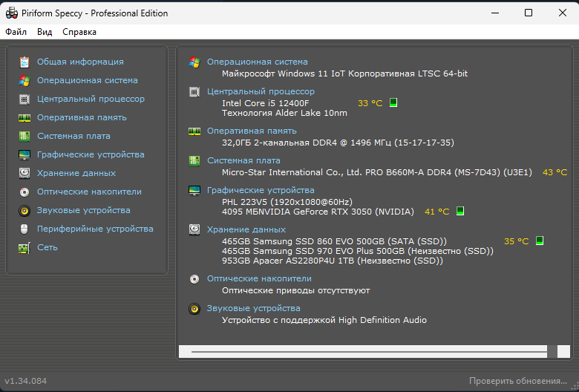Screen dimensions: 579x392
Task: Click the Windows flag icon in the sidebar
Action: coord(24,80)
